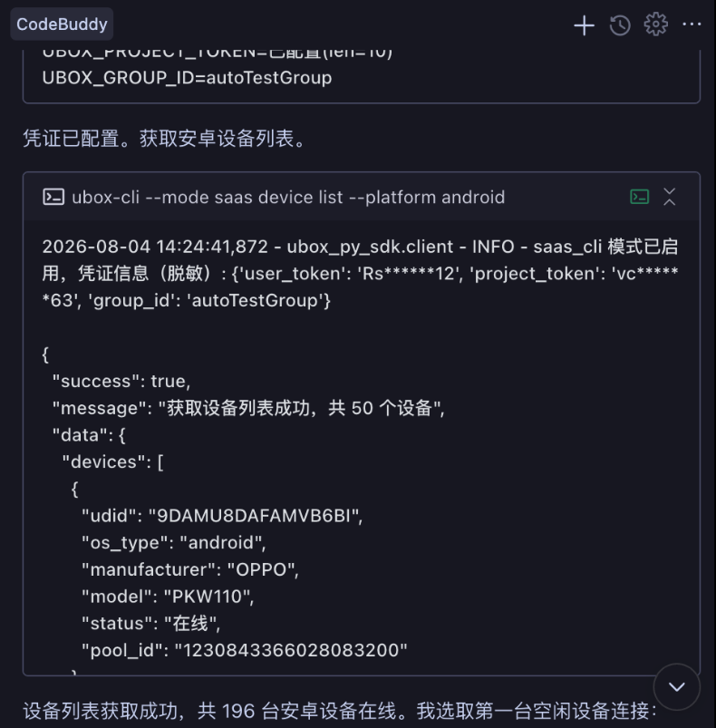This screenshot has height=728, width=716.
Task: Open CodeBuddy settings gear
Action: [655, 24]
